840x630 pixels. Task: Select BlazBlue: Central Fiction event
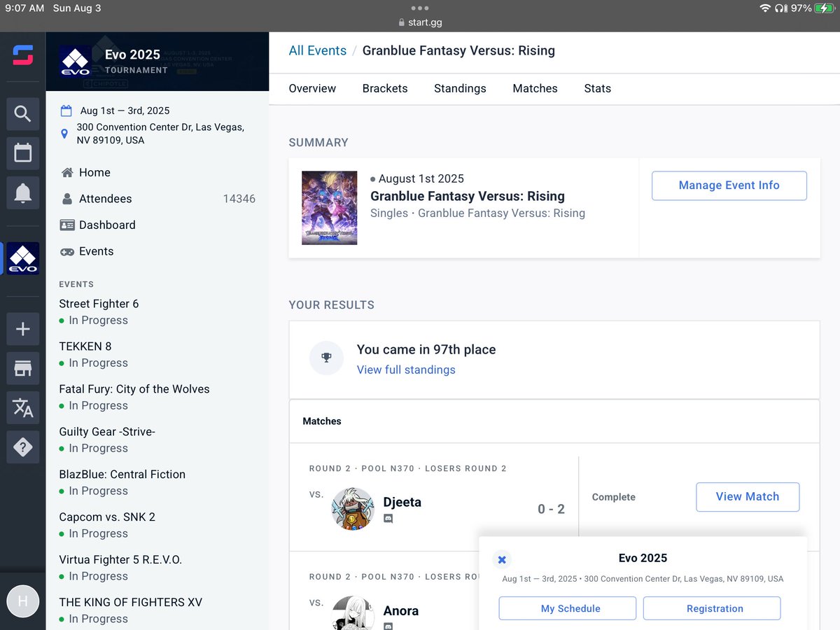(x=122, y=475)
